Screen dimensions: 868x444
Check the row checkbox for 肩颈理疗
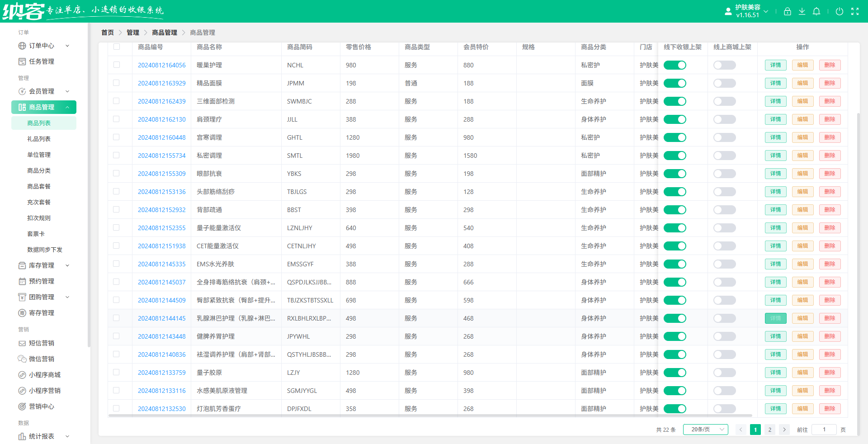(x=117, y=119)
